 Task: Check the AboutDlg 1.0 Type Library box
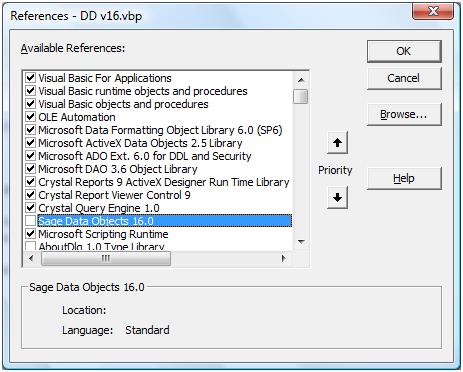(30, 246)
